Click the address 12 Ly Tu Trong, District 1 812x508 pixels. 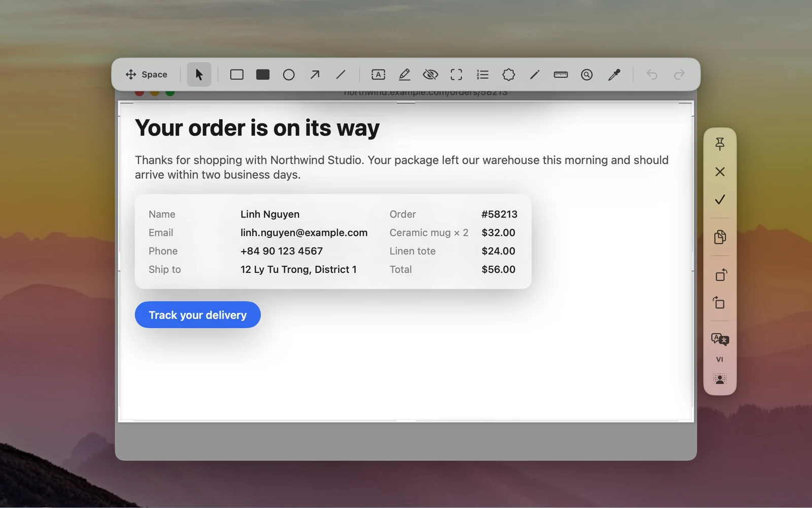[x=298, y=269]
